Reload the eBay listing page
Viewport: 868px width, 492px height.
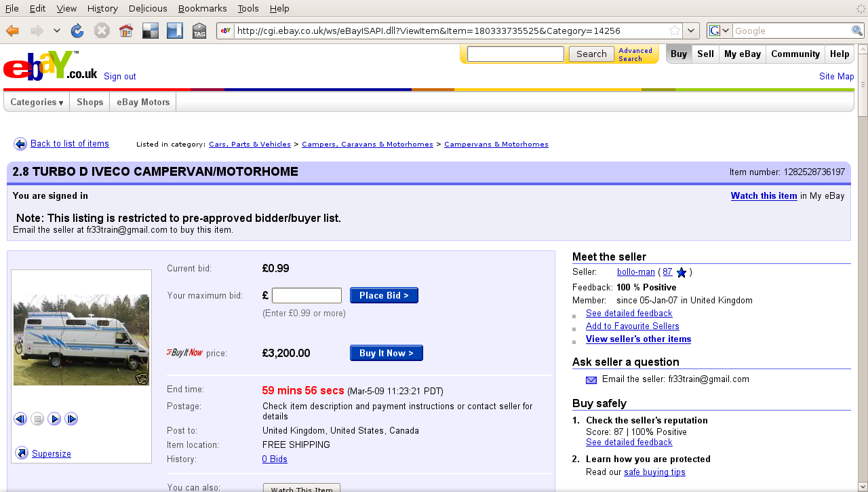click(77, 31)
